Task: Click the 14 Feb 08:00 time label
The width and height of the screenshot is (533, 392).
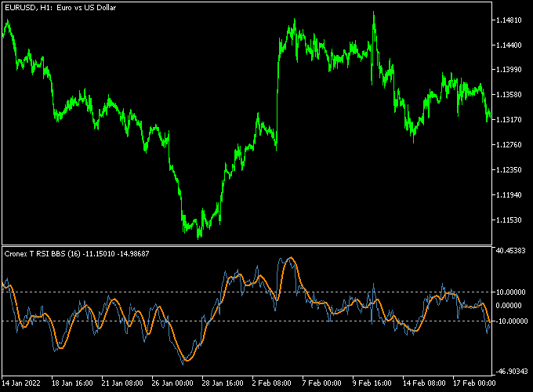Action: click(x=424, y=383)
